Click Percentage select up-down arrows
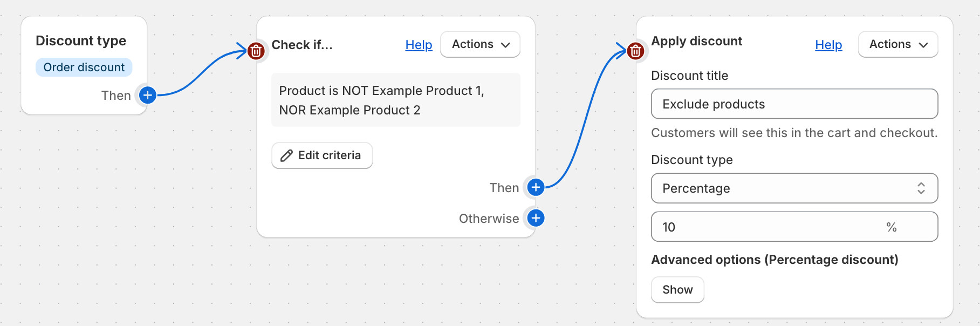The height and width of the screenshot is (326, 980). pyautogui.click(x=921, y=188)
